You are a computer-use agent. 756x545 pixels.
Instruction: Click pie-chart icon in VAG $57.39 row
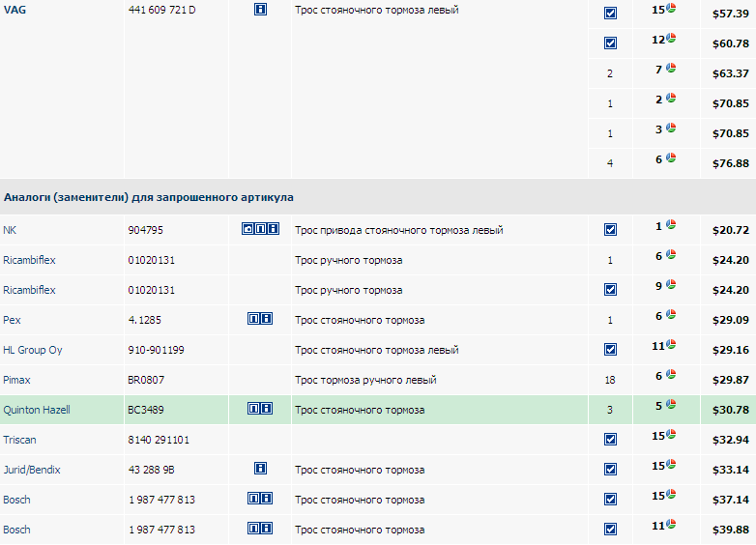671,8
